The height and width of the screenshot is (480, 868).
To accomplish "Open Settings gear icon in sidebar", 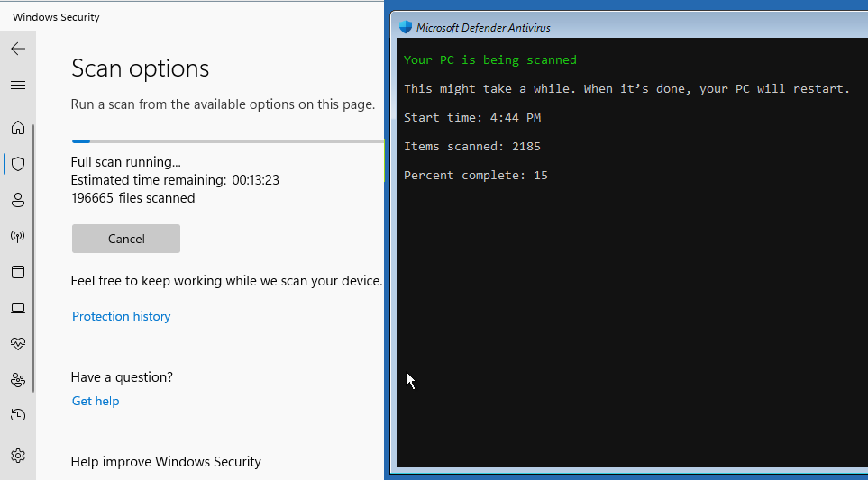I will coord(18,456).
